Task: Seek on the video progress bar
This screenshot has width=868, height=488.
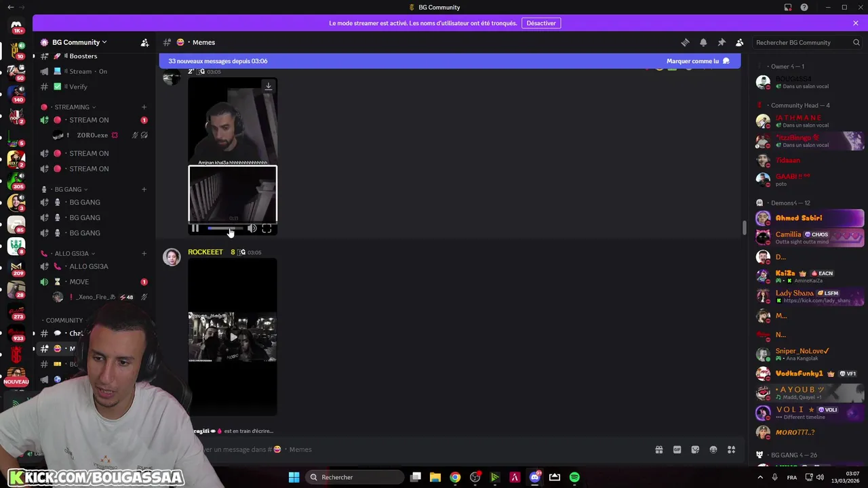Action: 225,228
